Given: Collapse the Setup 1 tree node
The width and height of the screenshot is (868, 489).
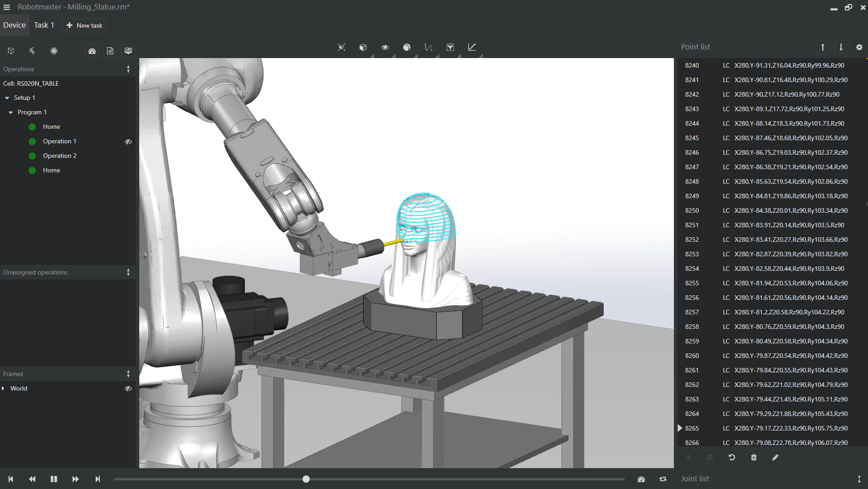Looking at the screenshot, I should [x=7, y=98].
